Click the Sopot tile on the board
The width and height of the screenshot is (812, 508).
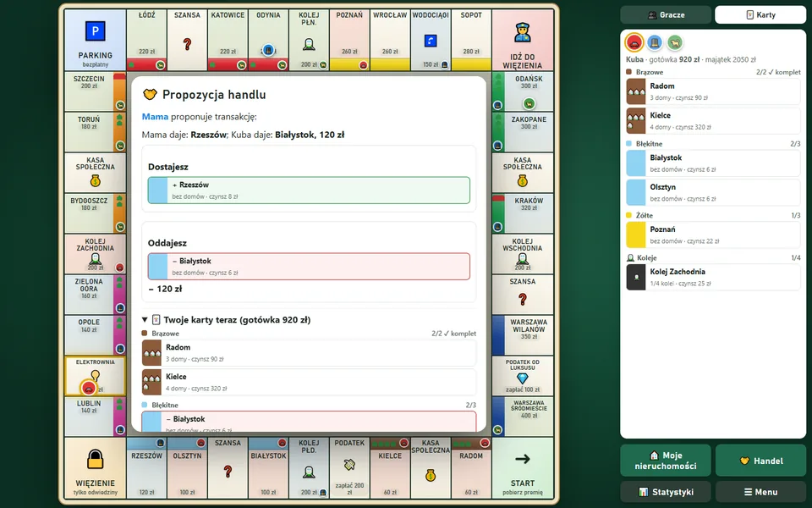pos(471,40)
